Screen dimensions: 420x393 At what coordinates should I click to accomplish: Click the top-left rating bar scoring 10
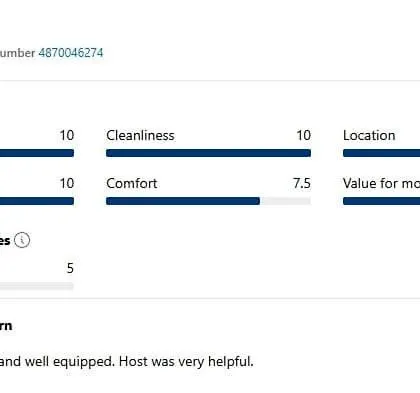tap(37, 153)
